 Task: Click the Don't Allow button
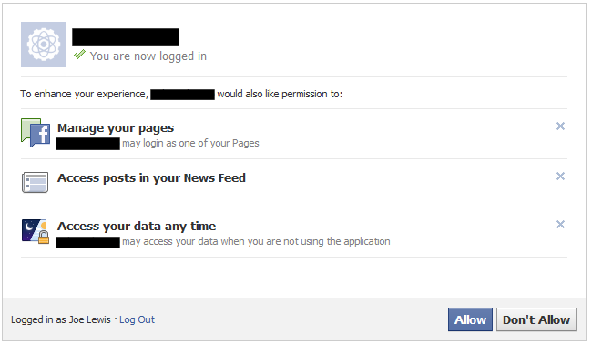coord(536,319)
